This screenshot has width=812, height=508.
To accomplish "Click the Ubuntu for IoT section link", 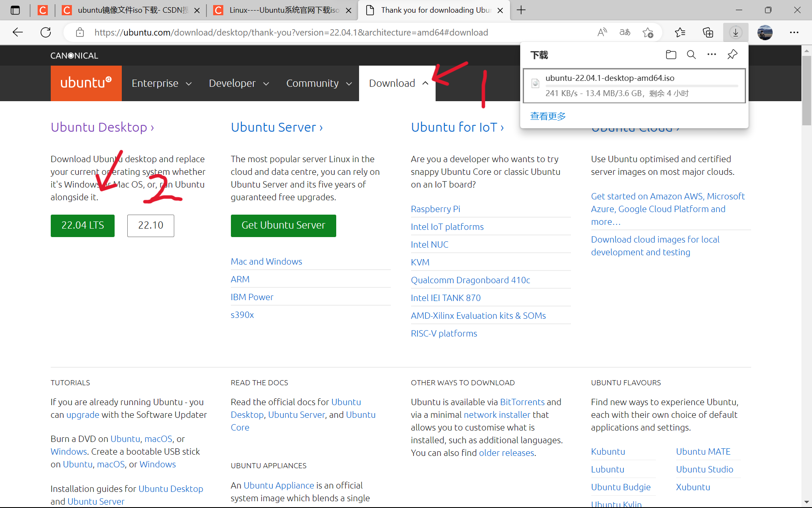I will (457, 127).
